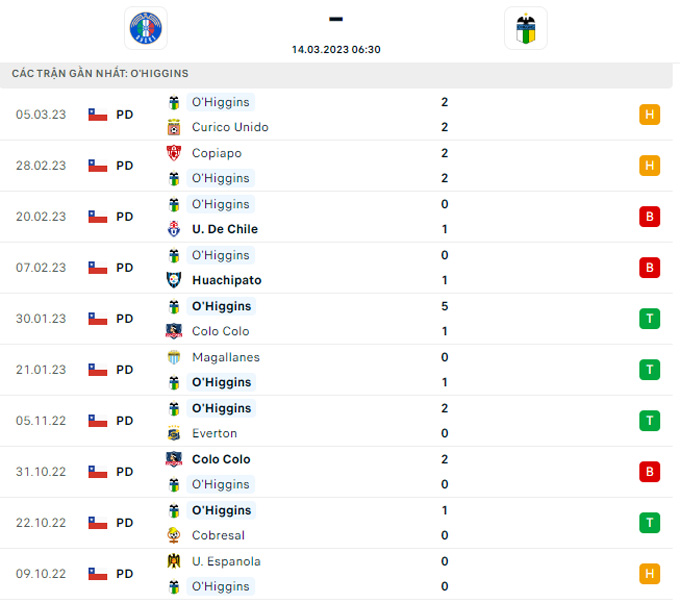680x603 pixels.
Task: Click the Curico Unido team logo
Action: pyautogui.click(x=174, y=127)
